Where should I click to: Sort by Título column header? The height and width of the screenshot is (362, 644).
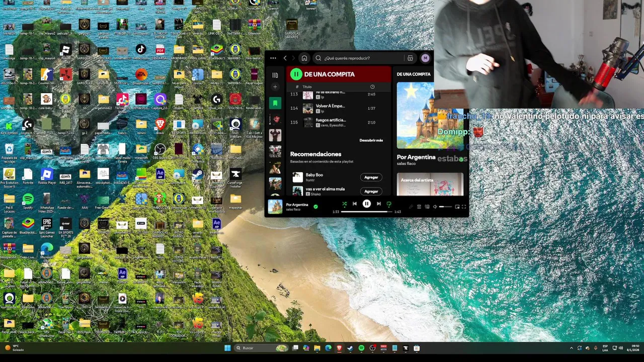coord(307,86)
